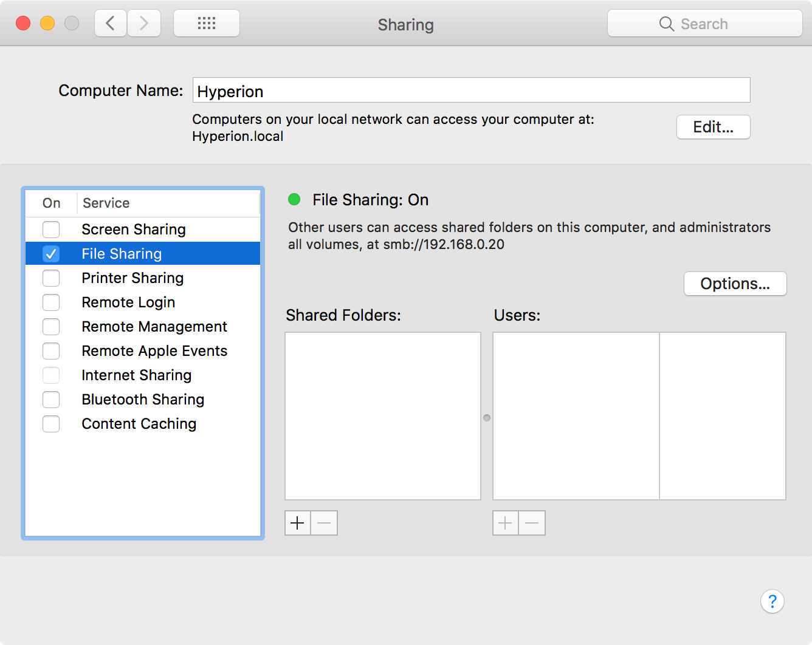Select Bluetooth Sharing service row
This screenshot has width=812, height=645.
(x=143, y=400)
